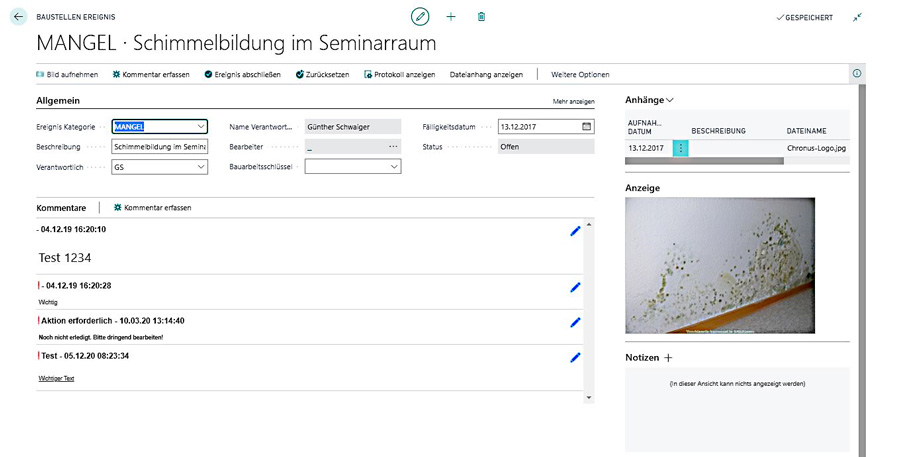Click the 13.12.2017 attachment date cell
The height and width of the screenshot is (457, 900).
click(x=646, y=148)
